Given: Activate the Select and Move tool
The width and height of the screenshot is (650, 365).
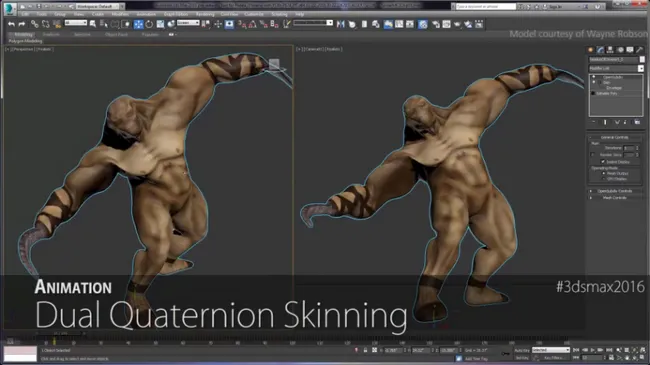Looking at the screenshot, I should click(x=138, y=24).
